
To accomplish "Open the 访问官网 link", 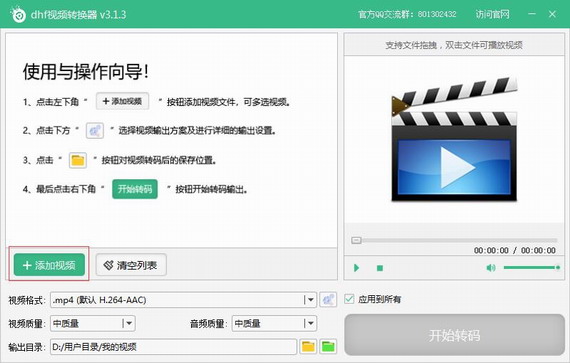I will (x=493, y=14).
